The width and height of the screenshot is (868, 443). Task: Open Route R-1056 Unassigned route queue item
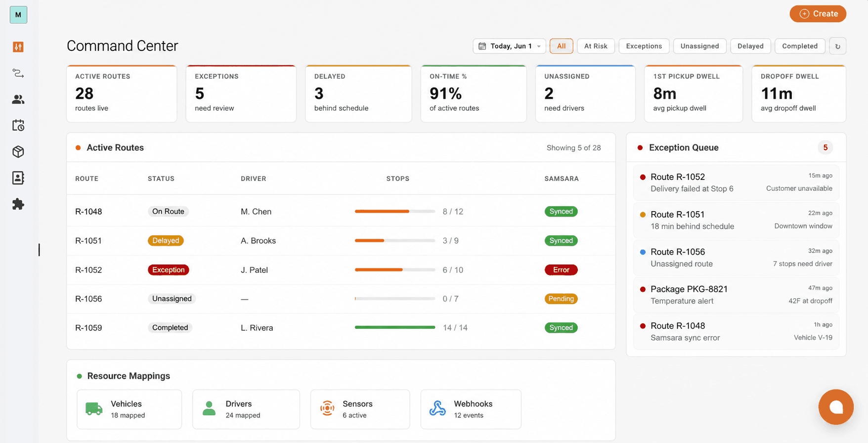tap(736, 258)
